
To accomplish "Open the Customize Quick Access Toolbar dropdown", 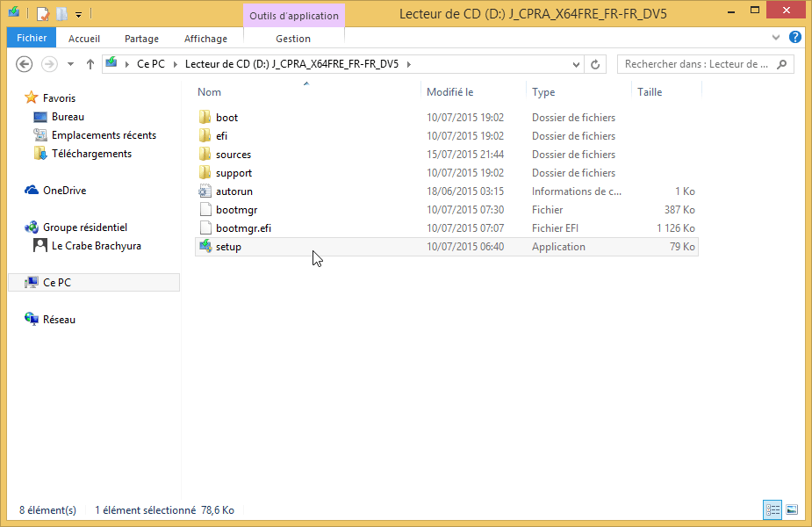I will [x=78, y=15].
